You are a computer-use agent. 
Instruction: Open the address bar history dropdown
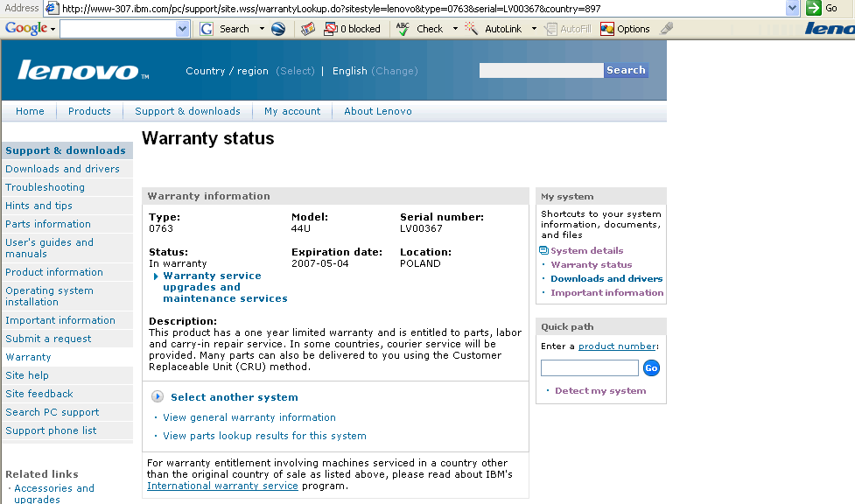[792, 8]
